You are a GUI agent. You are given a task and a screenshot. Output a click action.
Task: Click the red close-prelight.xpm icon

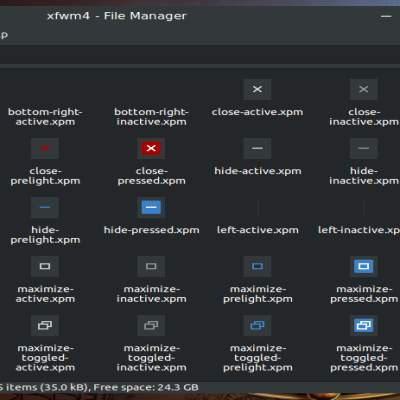click(45, 148)
